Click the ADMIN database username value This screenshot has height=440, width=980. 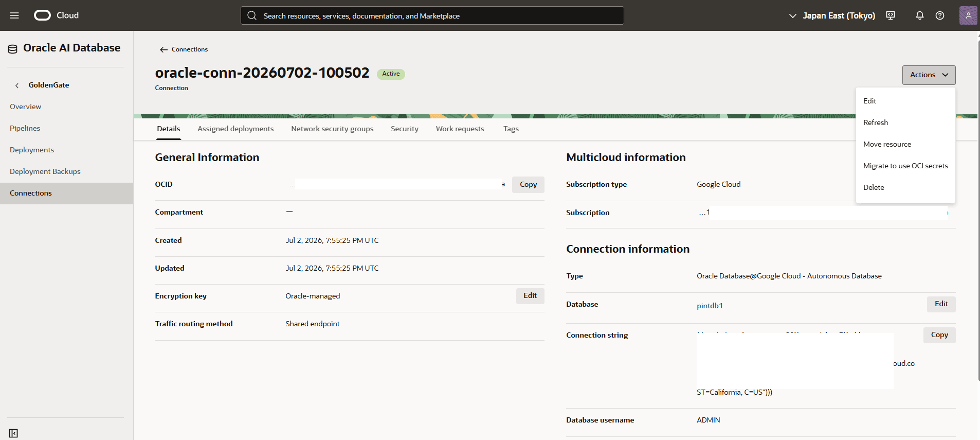[x=709, y=420]
